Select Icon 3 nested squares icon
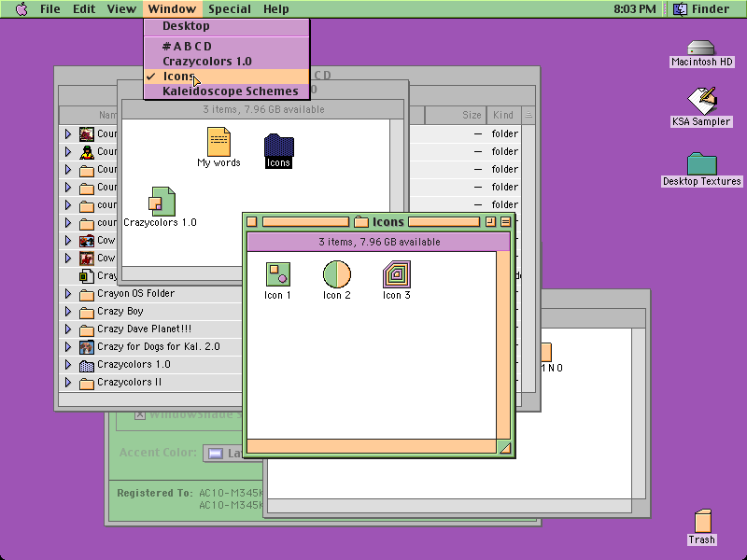Viewport: 747px width, 560px height. [396, 274]
